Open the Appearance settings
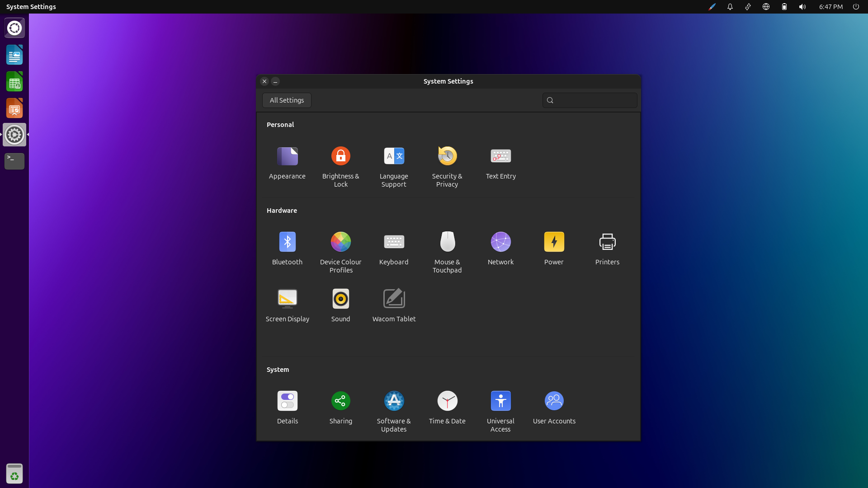 (287, 163)
